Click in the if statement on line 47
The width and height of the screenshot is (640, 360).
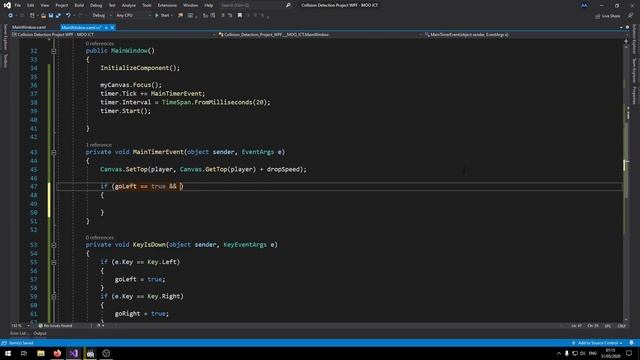[142, 187]
